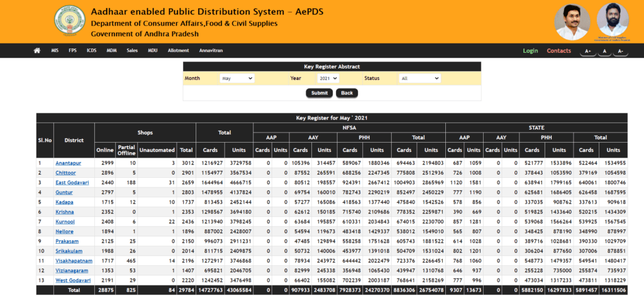
Task: Click grand total units value 43065584
Action: click(x=238, y=290)
